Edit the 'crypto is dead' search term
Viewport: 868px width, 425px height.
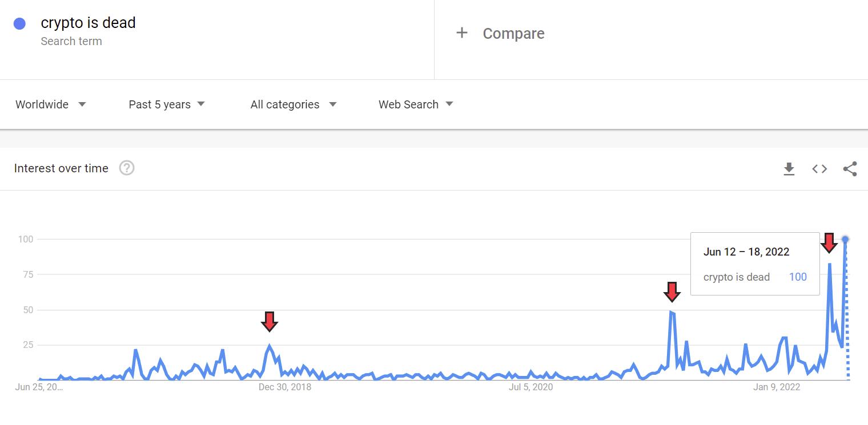click(x=88, y=23)
